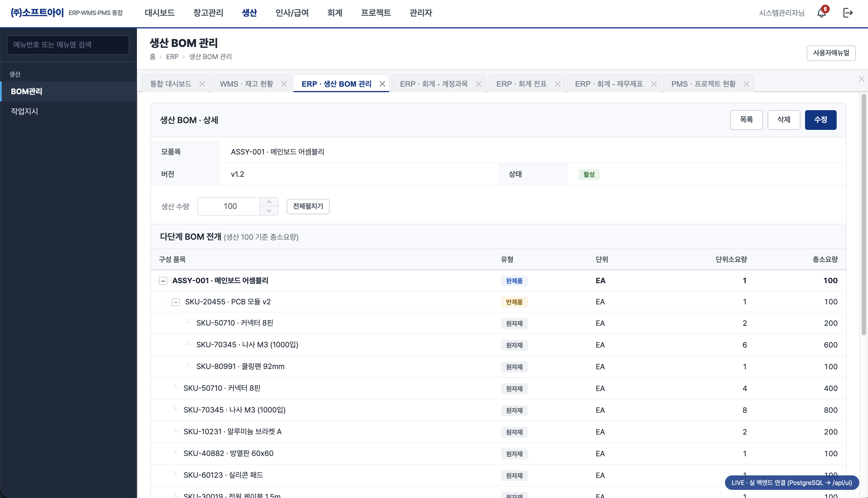Screen dimensions: 868x498
Task: Select the nested SKU-80991 쿨링팬 92mm row
Action: pyautogui.click(x=498, y=367)
